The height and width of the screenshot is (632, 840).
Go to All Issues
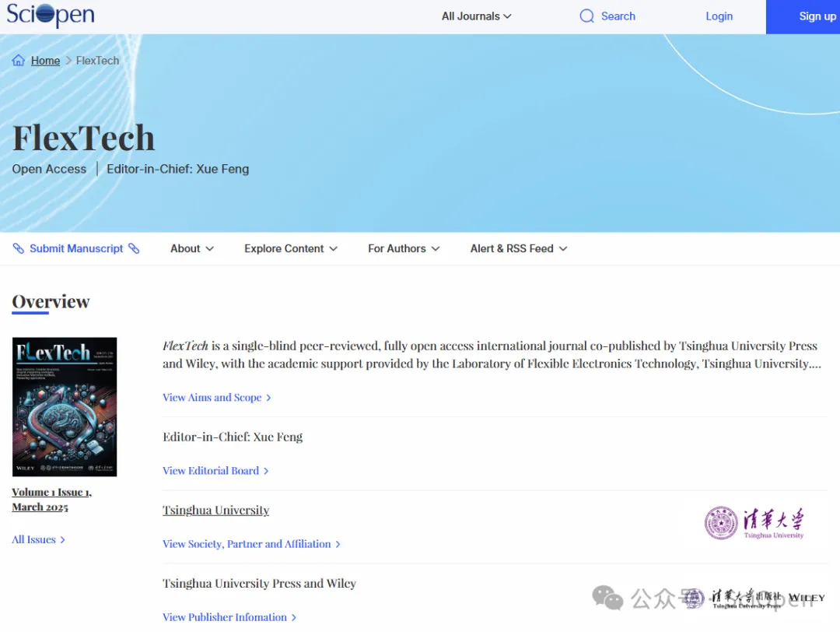38,539
